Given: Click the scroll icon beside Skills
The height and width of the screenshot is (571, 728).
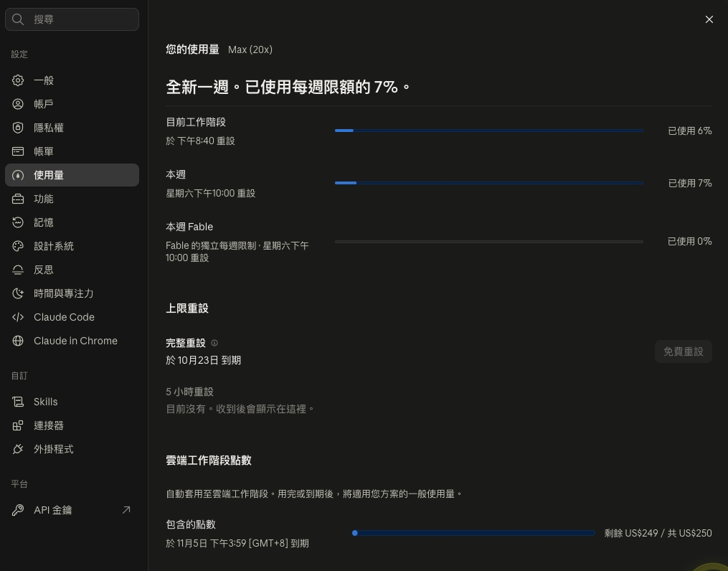Looking at the screenshot, I should pyautogui.click(x=18, y=402).
